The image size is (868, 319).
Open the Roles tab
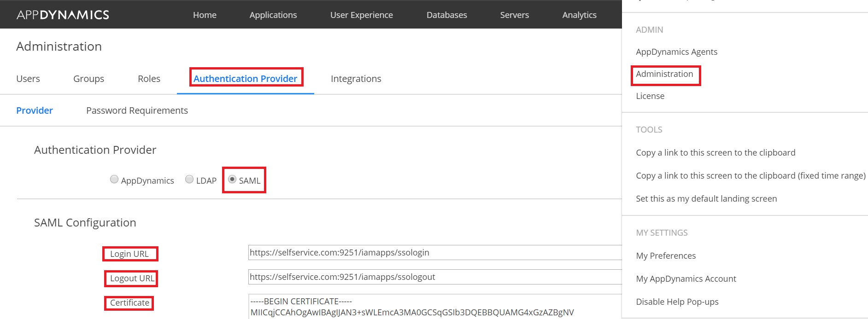click(x=149, y=79)
